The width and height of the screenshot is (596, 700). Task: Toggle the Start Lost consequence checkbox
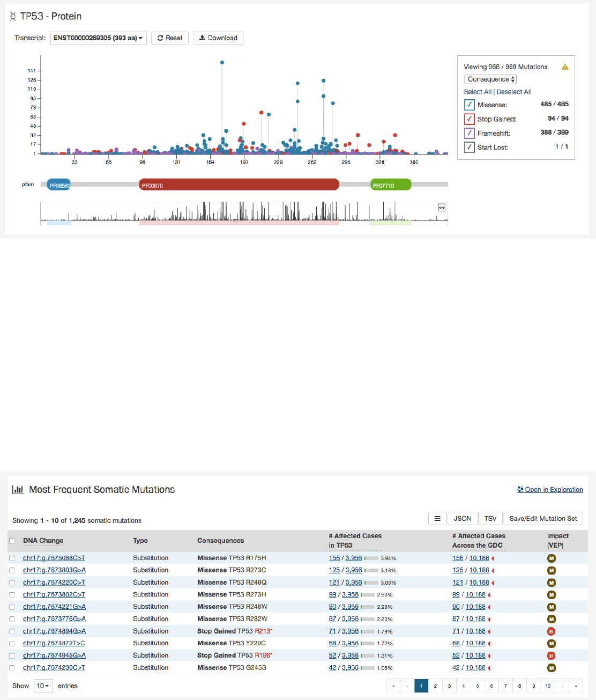click(469, 147)
